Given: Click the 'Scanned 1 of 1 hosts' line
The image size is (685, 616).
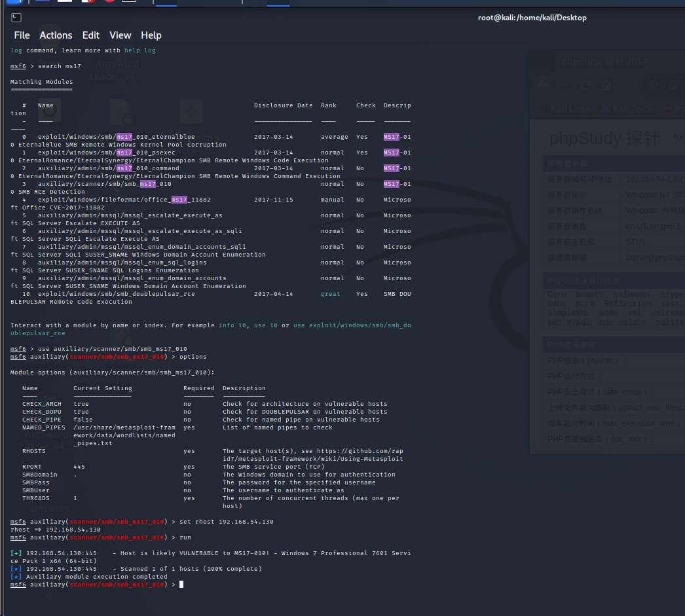Looking at the screenshot, I should pos(136,569).
